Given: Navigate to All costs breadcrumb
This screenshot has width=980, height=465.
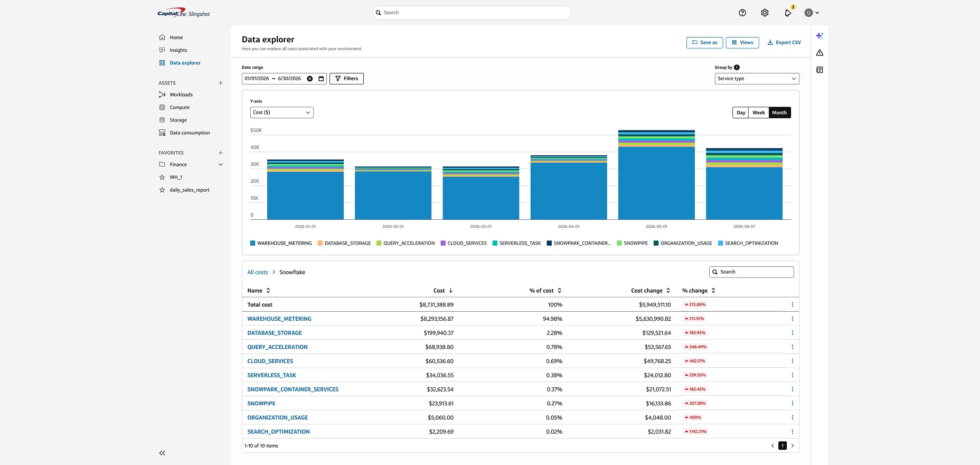Looking at the screenshot, I should [258, 272].
